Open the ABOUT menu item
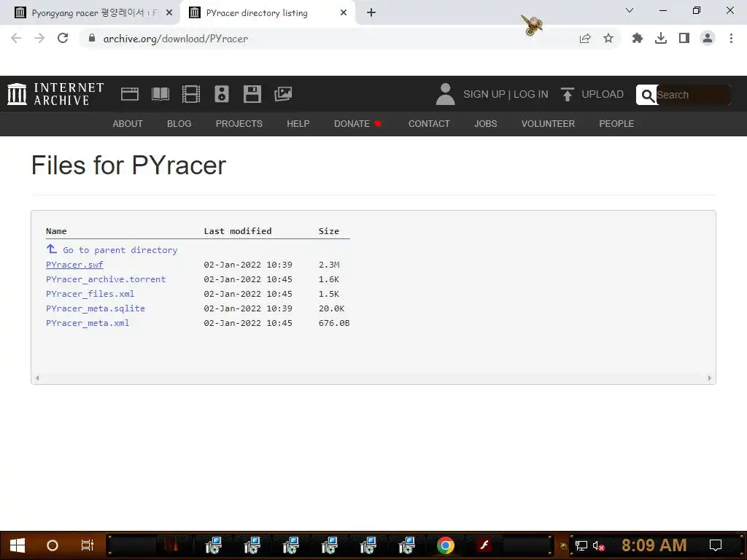The image size is (747, 560). (x=128, y=124)
